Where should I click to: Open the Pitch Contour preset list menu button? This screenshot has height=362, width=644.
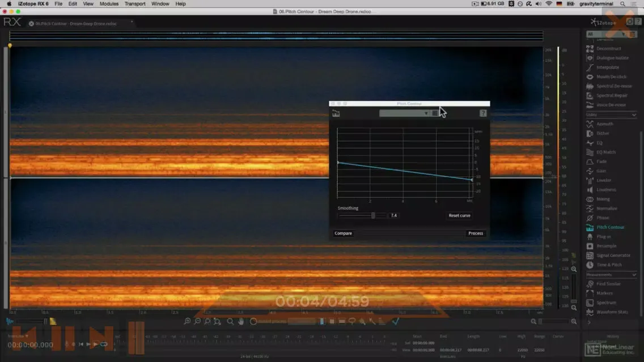coord(435,113)
